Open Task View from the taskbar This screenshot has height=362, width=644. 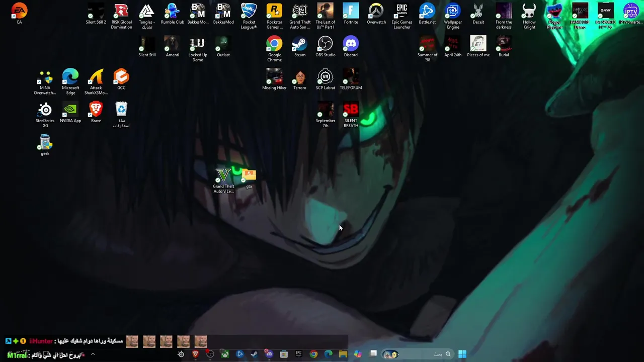click(373, 354)
